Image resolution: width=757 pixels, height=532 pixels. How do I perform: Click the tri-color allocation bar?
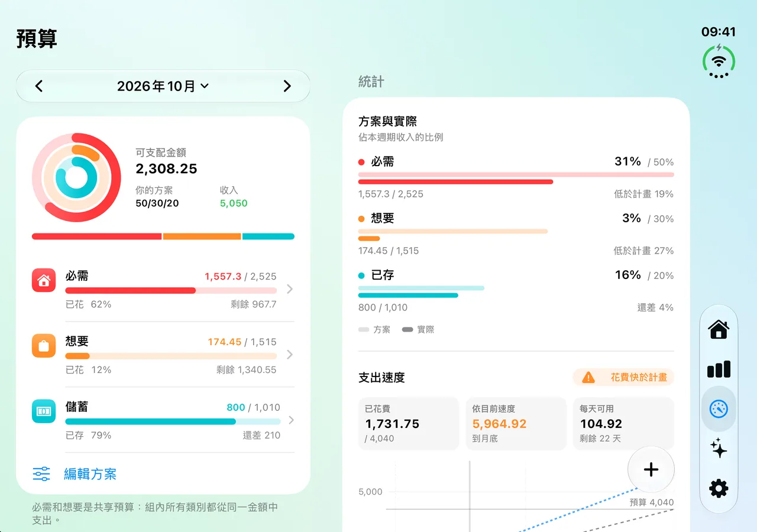(x=163, y=236)
